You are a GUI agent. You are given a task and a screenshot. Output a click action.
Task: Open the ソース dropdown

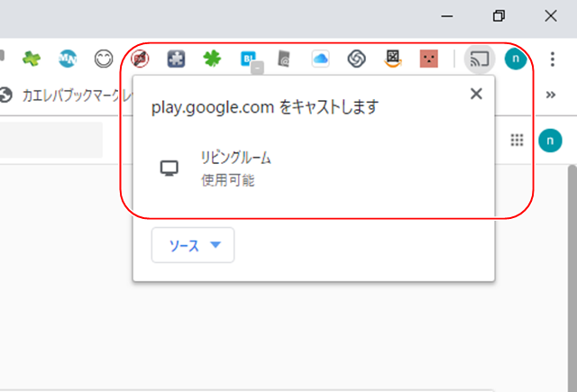[193, 245]
